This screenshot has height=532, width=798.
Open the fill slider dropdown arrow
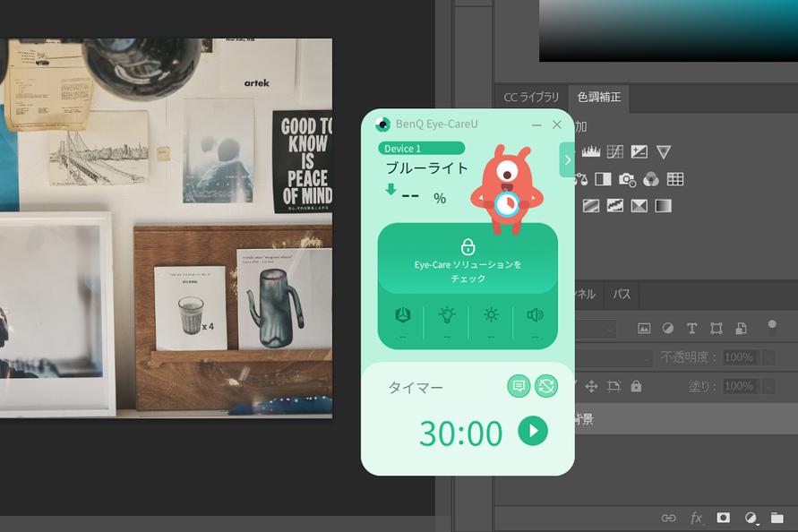[x=769, y=387]
